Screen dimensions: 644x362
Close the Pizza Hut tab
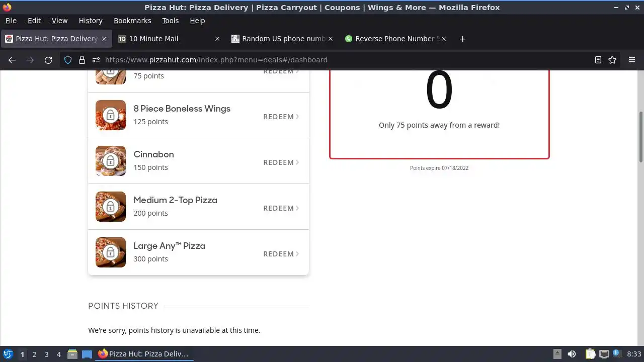pyautogui.click(x=104, y=39)
